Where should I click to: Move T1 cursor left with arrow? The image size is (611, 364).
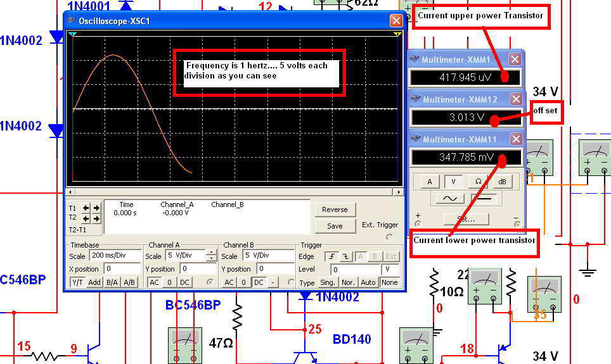click(86, 208)
